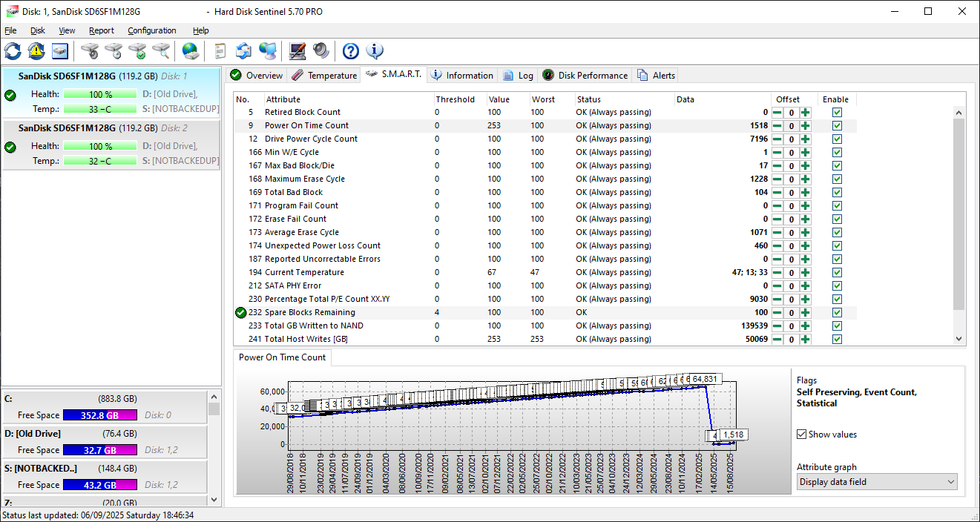This screenshot has width=980, height=522.
Task: Click the down arrow of the partition list scrollbar
Action: click(x=214, y=500)
